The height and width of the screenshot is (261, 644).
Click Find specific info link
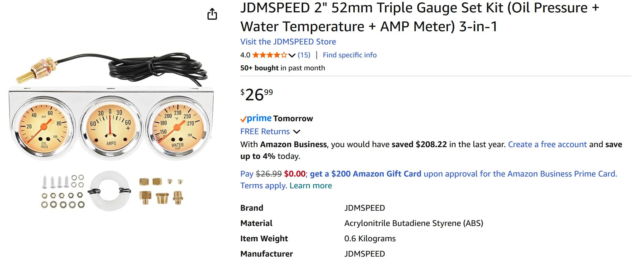coord(349,55)
